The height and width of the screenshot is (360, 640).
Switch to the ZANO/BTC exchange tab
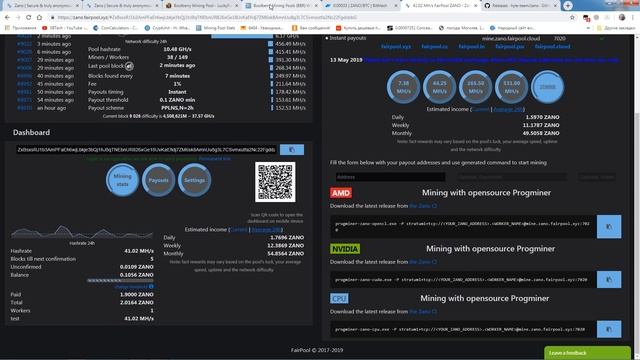(x=361, y=6)
